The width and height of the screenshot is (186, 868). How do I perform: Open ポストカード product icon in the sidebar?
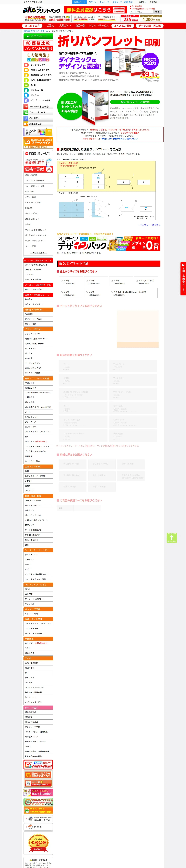point(38,90)
